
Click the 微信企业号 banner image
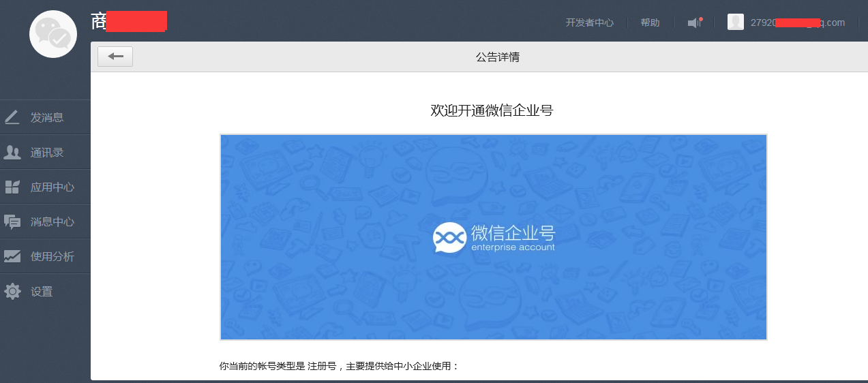(x=494, y=237)
